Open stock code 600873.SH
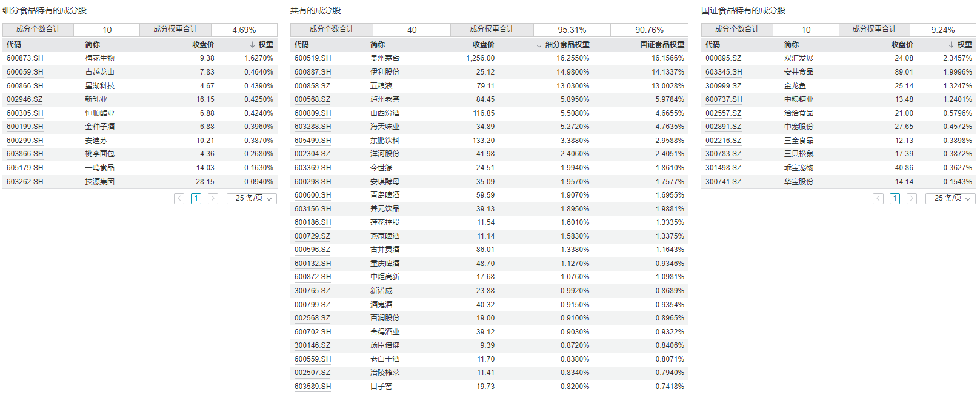The height and width of the screenshot is (395, 980). (25, 58)
